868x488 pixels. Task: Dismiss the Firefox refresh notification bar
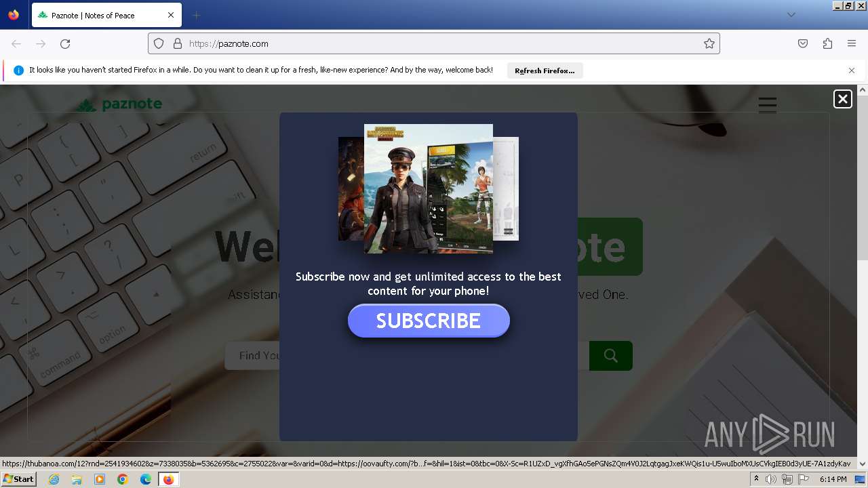click(x=852, y=70)
